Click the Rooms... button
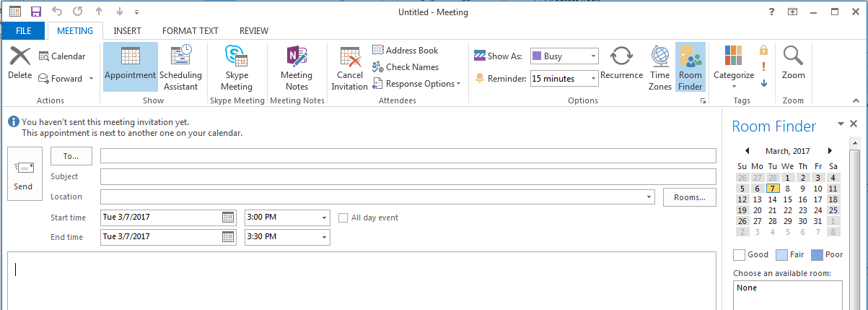Viewport: 868px width, 310px height. point(689,197)
